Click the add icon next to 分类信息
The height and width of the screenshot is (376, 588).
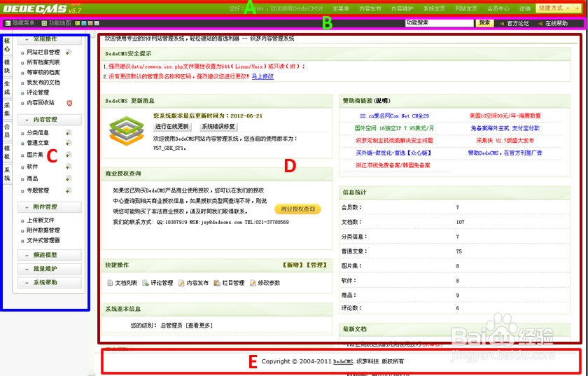pyautogui.click(x=68, y=132)
